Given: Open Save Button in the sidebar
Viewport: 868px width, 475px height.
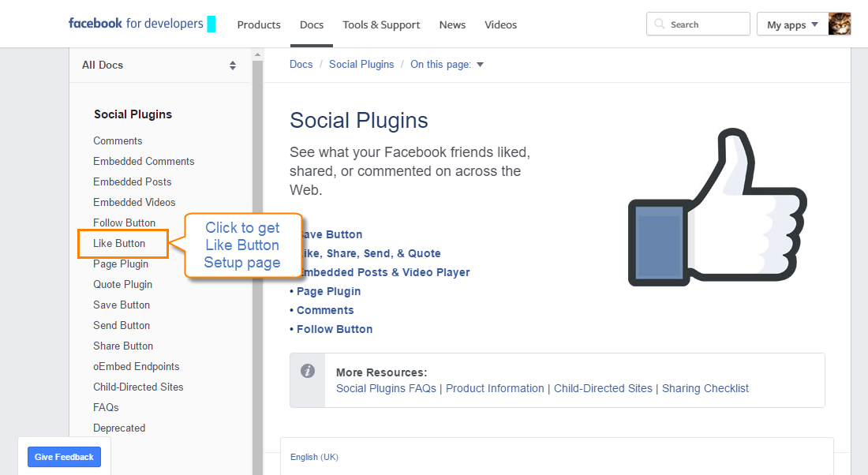Looking at the screenshot, I should pyautogui.click(x=122, y=305).
